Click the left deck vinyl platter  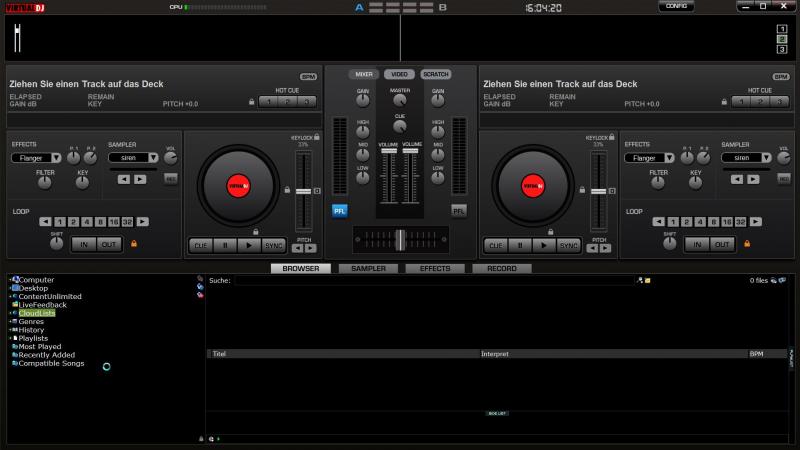(x=237, y=184)
